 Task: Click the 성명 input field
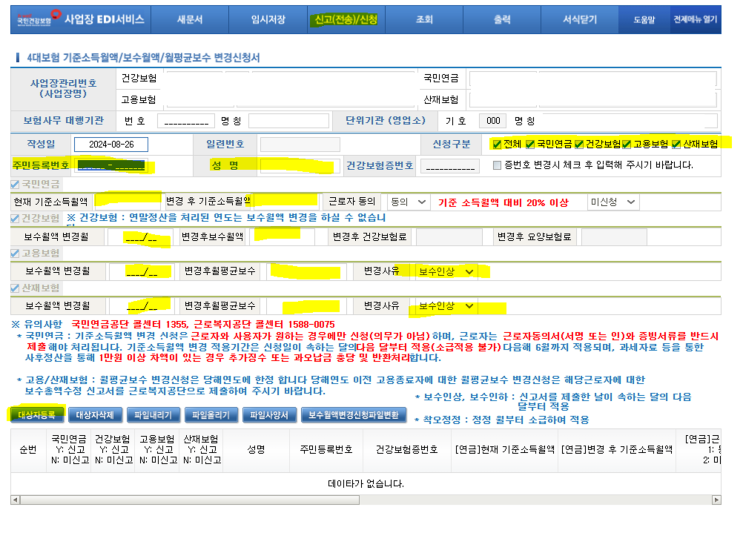(x=299, y=165)
